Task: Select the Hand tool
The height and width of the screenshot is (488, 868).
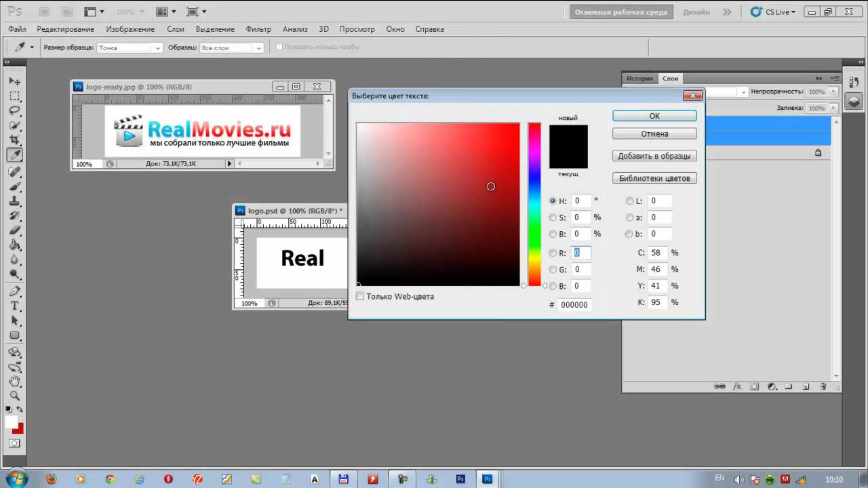Action: (14, 381)
